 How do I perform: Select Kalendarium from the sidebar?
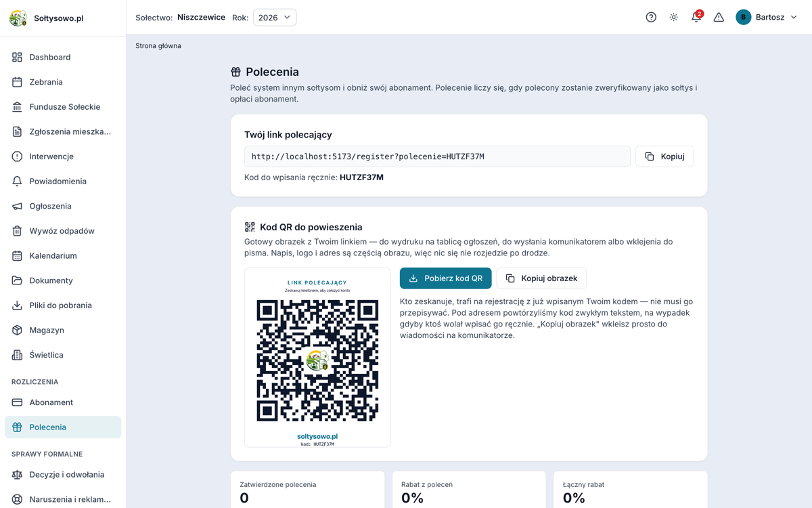(x=63, y=256)
